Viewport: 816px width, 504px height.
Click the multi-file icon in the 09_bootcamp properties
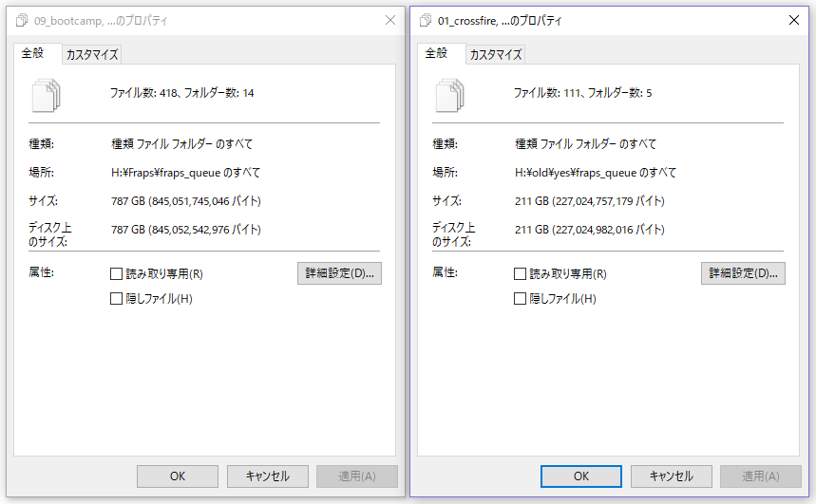pyautogui.click(x=47, y=95)
